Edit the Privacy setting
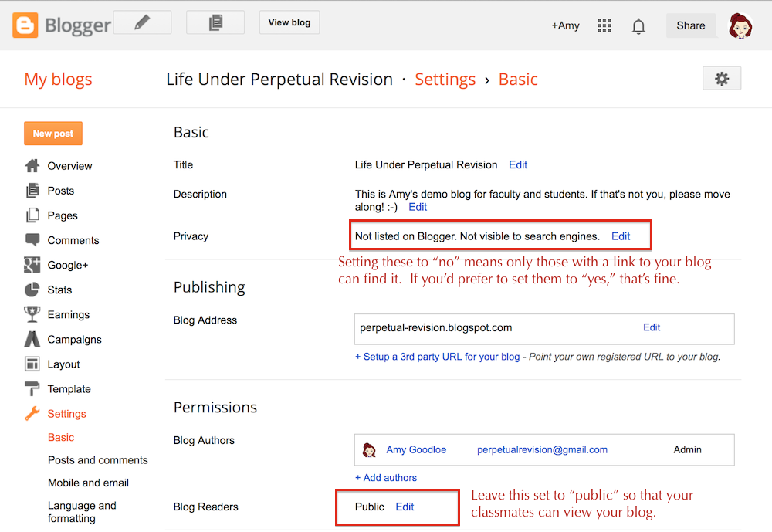This screenshot has height=532, width=772. click(621, 236)
